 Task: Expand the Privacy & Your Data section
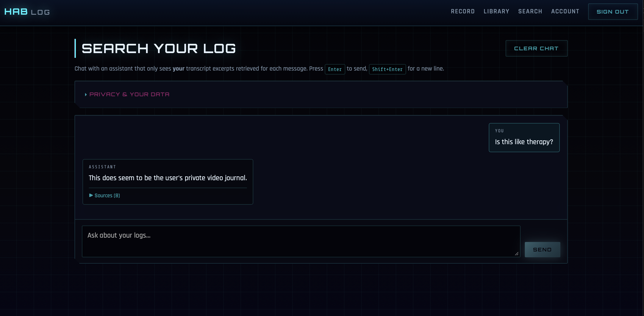pos(130,94)
